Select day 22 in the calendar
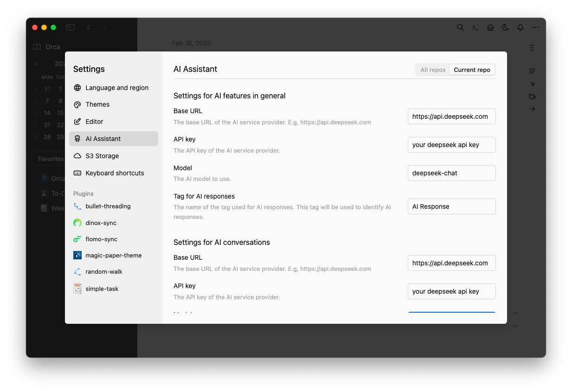The width and height of the screenshot is (572, 392). click(60, 125)
